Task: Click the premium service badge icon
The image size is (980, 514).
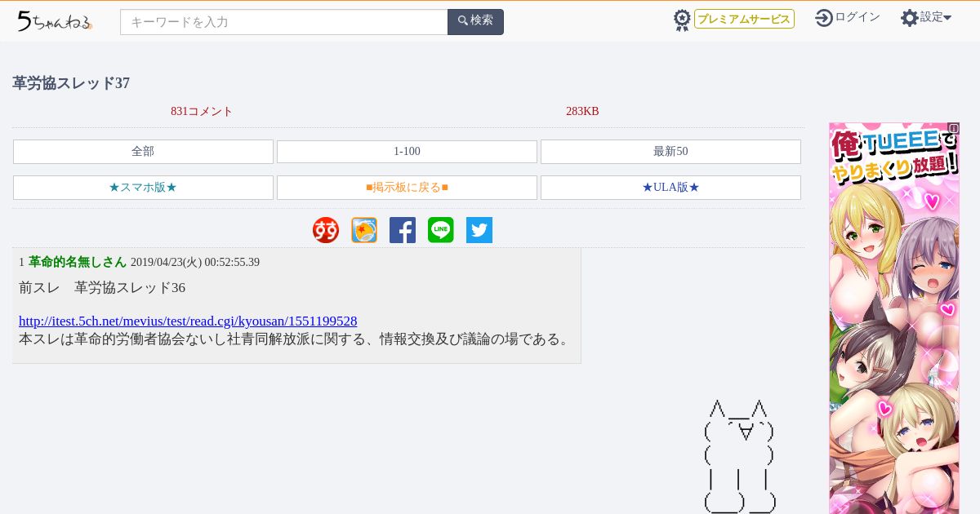Action: tap(682, 20)
